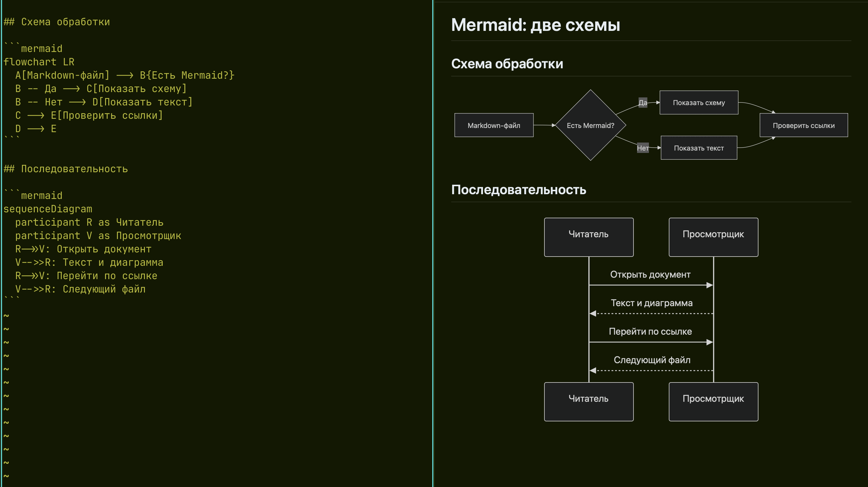
Task: Click the 'Перейти по ссылке' message label
Action: (x=650, y=332)
